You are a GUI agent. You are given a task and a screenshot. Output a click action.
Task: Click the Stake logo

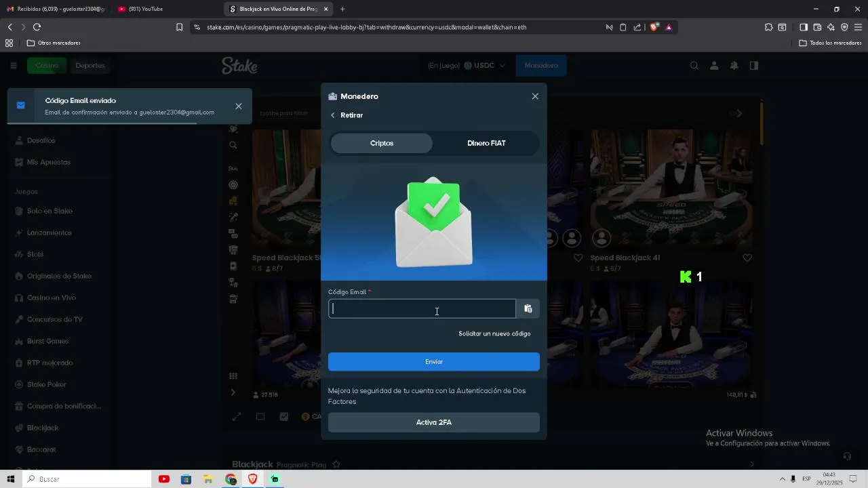[x=239, y=66]
